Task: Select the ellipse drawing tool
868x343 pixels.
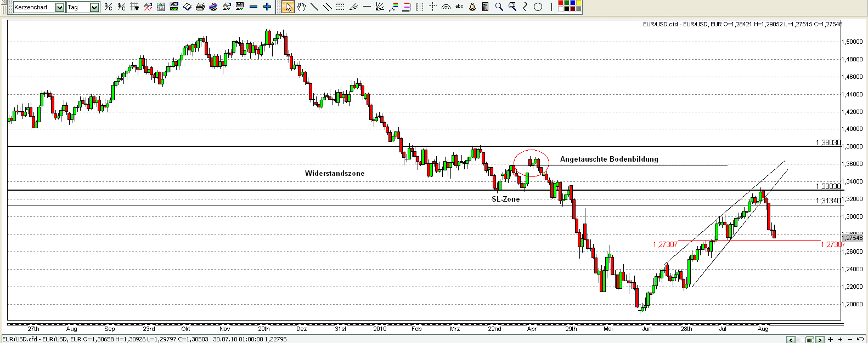Action: (x=538, y=7)
